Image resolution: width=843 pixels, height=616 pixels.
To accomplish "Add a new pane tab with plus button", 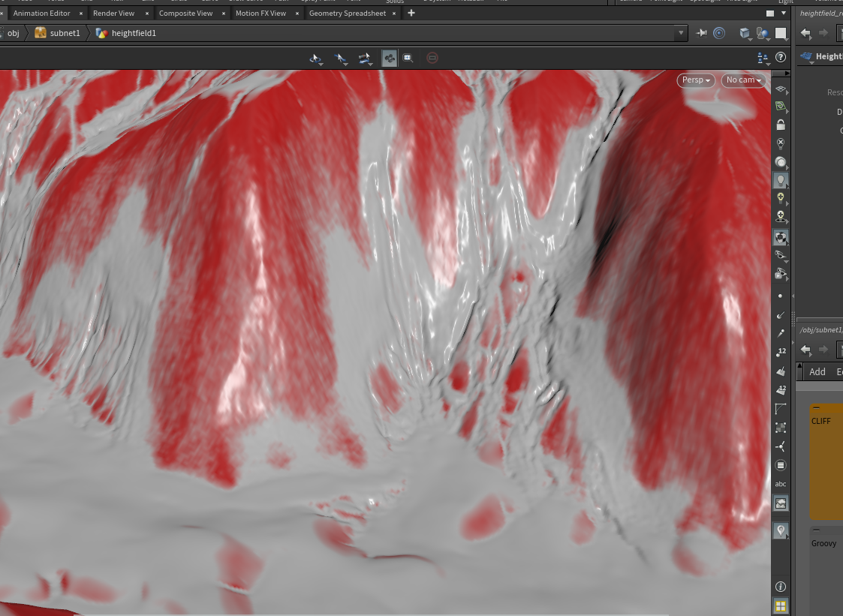I will [x=411, y=13].
